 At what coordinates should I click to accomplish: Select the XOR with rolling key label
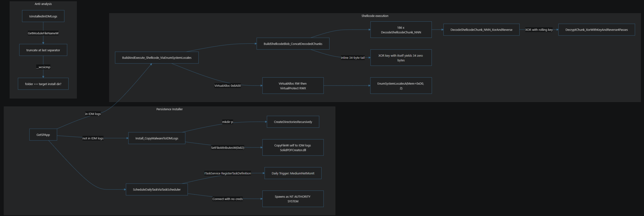[x=539, y=30]
